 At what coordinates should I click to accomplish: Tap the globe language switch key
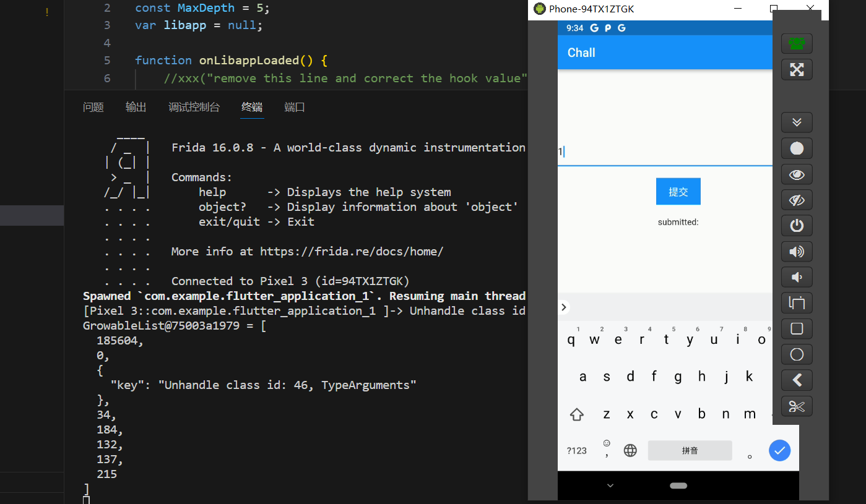(630, 450)
